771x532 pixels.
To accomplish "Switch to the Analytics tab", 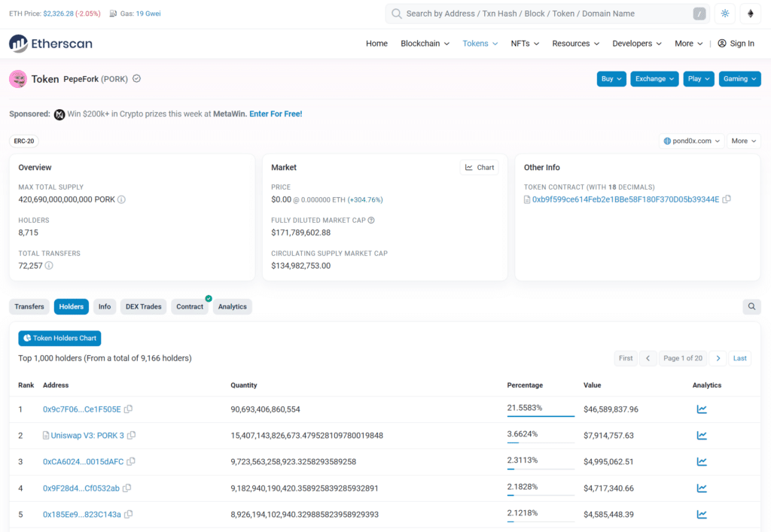I will [x=233, y=306].
